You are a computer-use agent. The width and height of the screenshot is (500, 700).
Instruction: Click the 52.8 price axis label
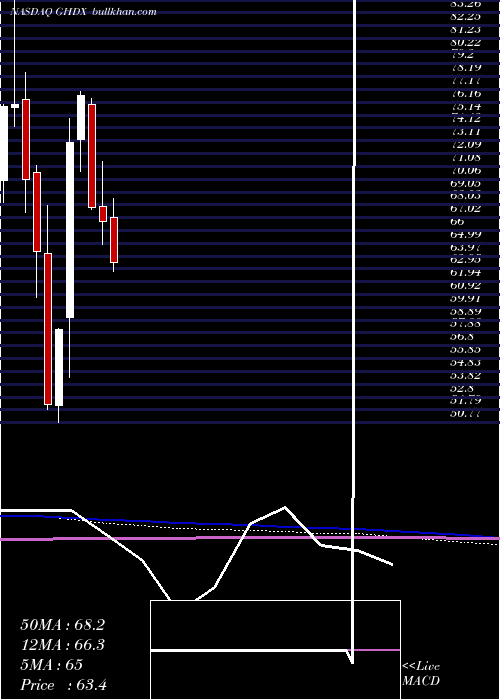(462, 388)
